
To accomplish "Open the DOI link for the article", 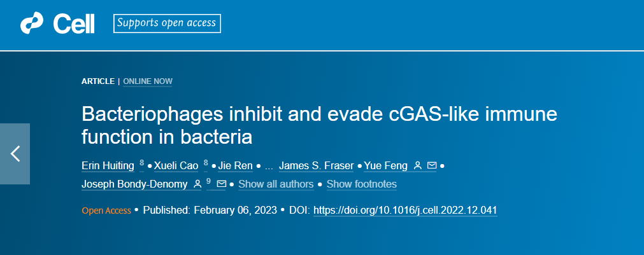I will pos(405,210).
